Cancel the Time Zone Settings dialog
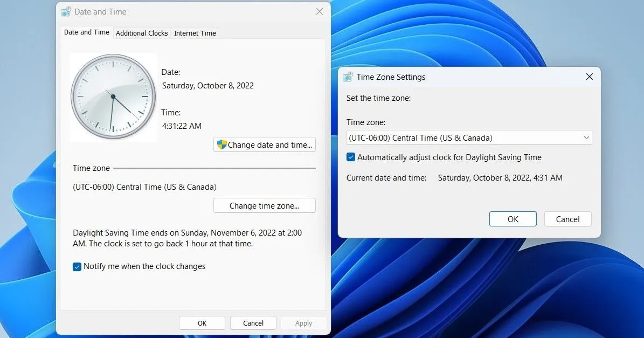The image size is (644, 338). click(567, 219)
